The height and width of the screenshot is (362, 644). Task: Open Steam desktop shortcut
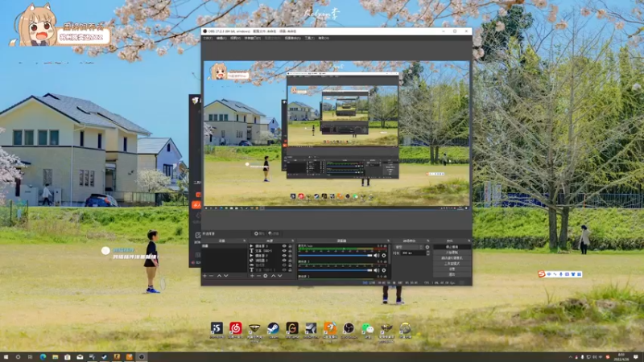click(x=273, y=329)
